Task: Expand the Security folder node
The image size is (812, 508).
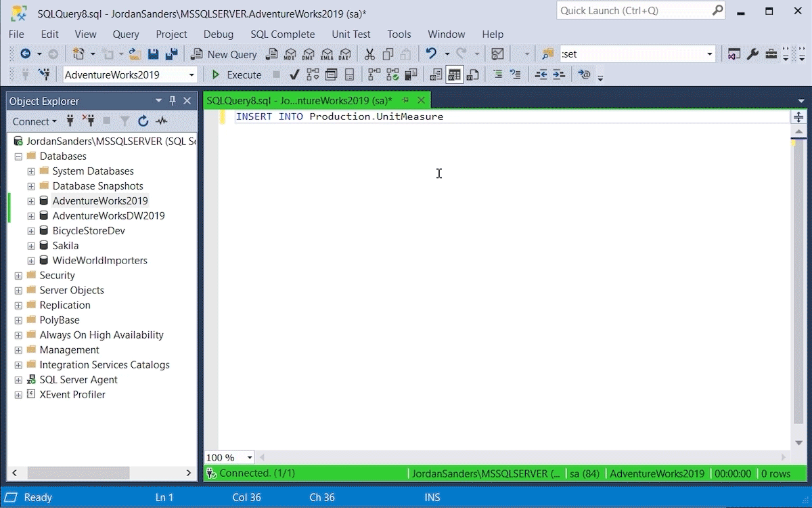Action: [18, 276]
